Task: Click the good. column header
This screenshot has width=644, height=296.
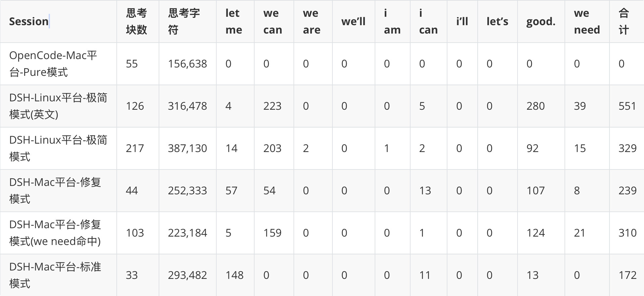Action: (x=541, y=21)
